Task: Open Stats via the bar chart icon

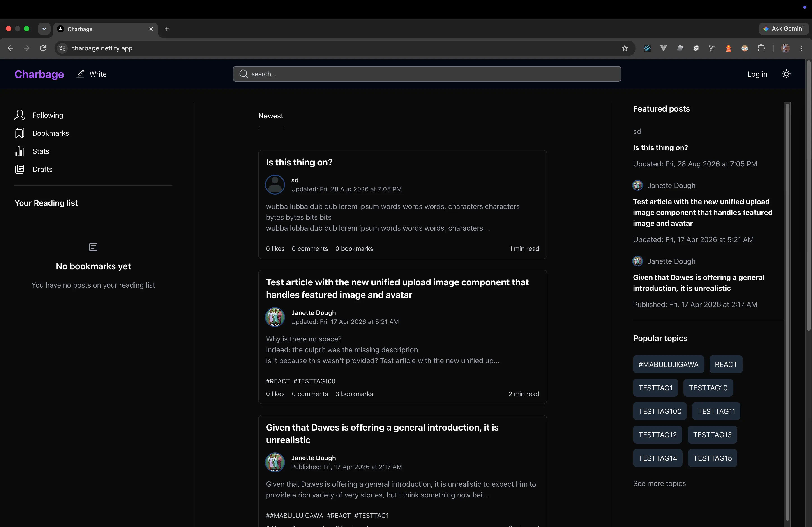Action: [20, 151]
